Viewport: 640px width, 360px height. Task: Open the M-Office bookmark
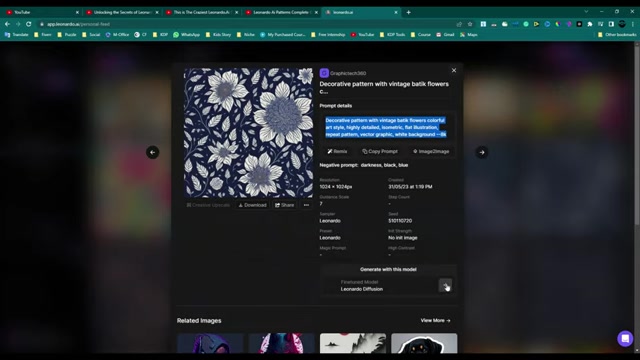point(117,35)
